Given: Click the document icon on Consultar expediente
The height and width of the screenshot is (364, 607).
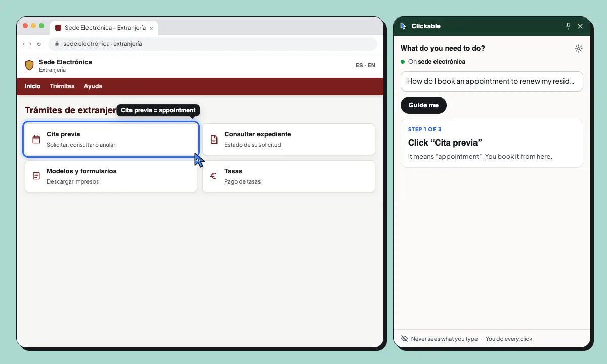Looking at the screenshot, I should tap(214, 140).
